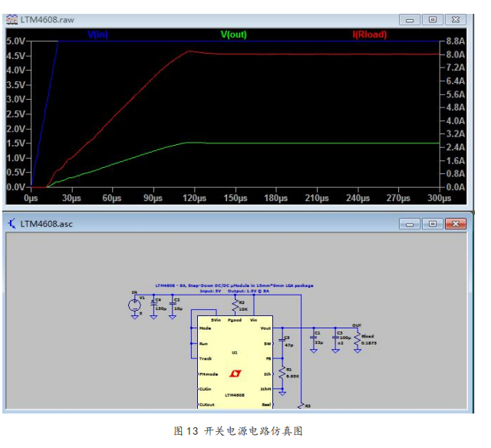Click the 1.5V left axis value
Screen dimensions: 491x448
point(16,143)
